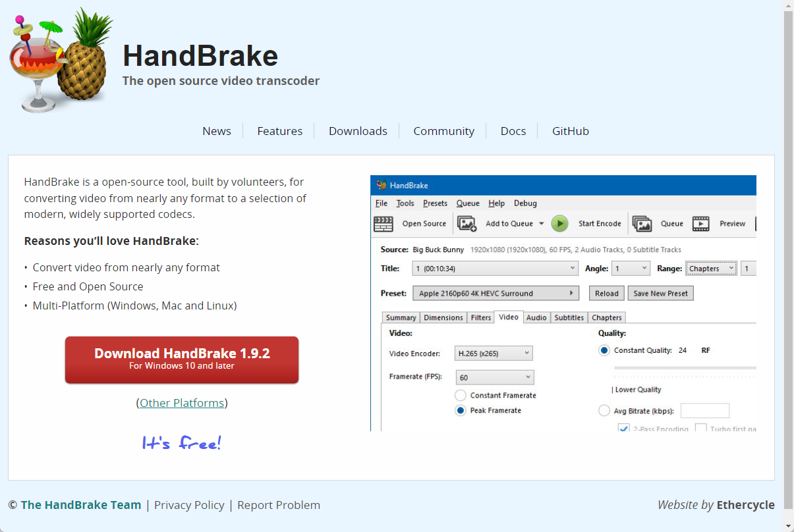Click the Constant Quality slider track
Viewport: 794px width, 532px height.
click(x=685, y=368)
